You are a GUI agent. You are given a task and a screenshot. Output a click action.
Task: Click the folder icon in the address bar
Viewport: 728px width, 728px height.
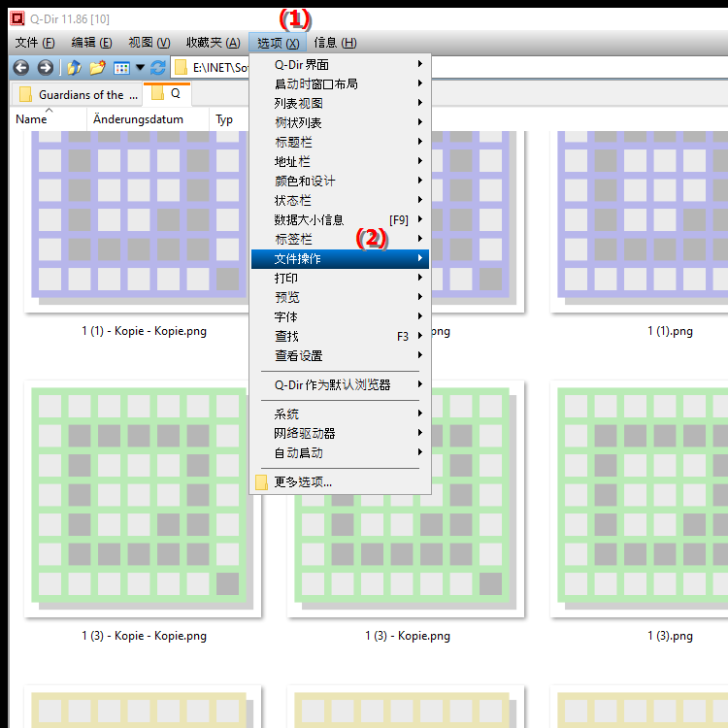click(182, 68)
